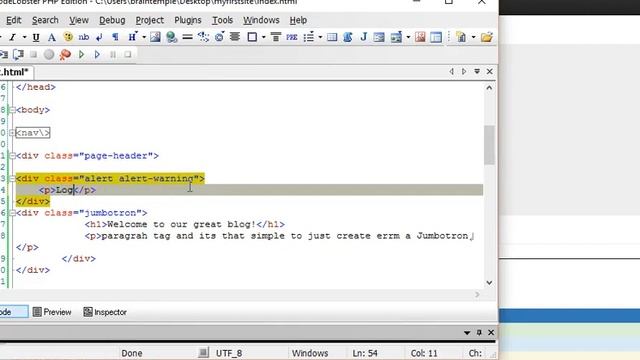The width and height of the screenshot is (640, 360).
Task: Click editor vertical scrollbar up arrow
Action: click(489, 88)
